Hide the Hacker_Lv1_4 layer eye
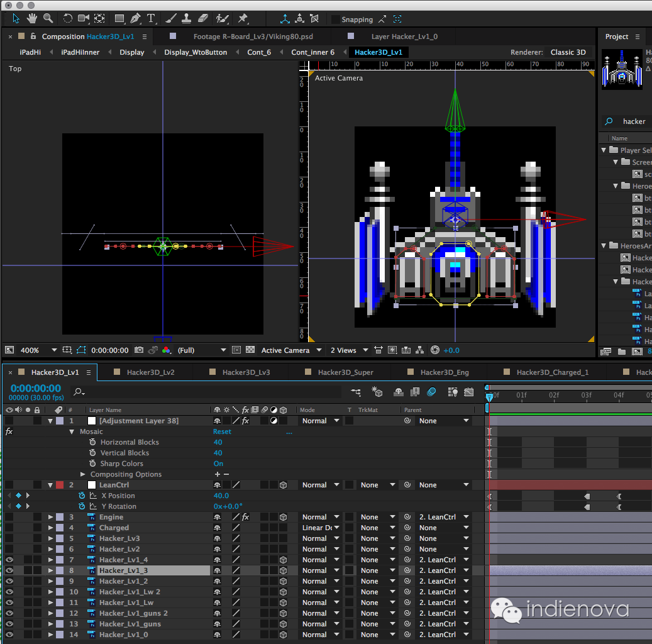The image size is (652, 644). tap(9, 560)
